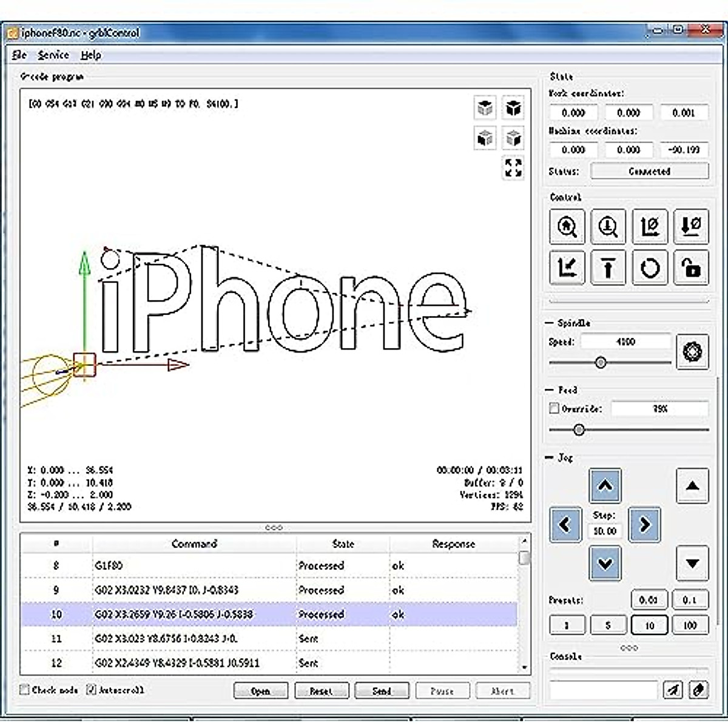Click the spindle speed slider handle

tap(601, 363)
